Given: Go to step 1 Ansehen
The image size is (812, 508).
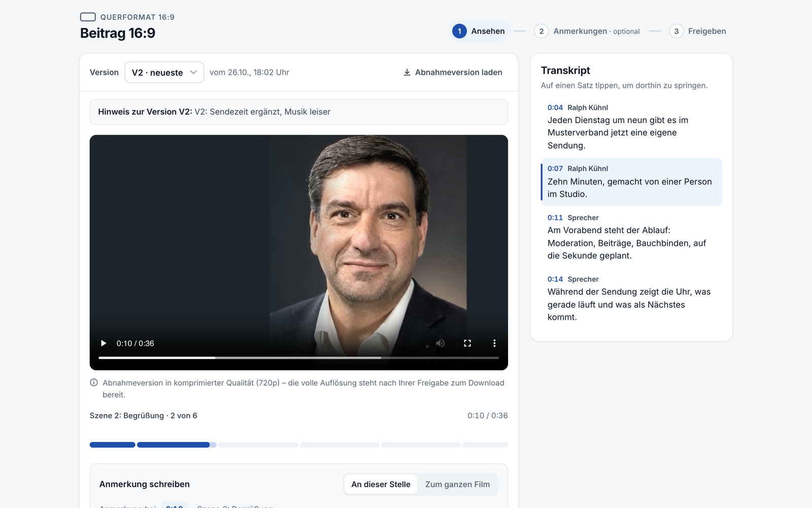Looking at the screenshot, I should tap(479, 31).
